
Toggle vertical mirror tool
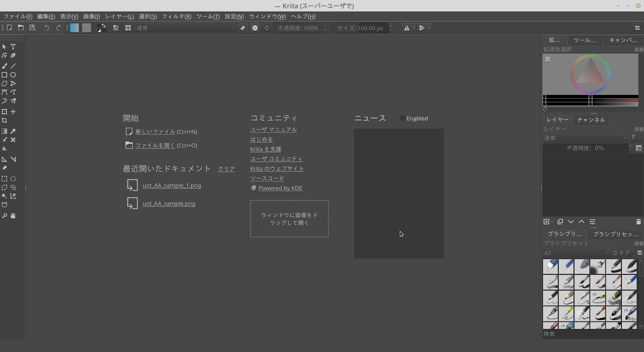pos(422,28)
